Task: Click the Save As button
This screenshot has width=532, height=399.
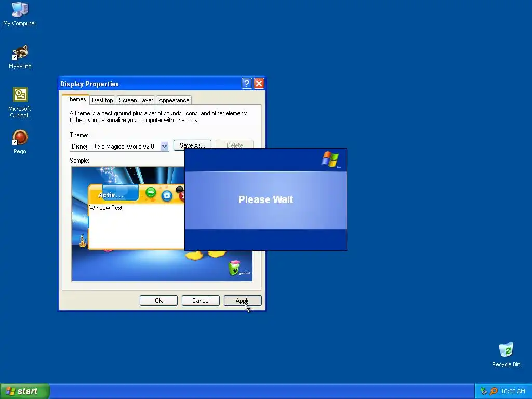Action: point(192,144)
